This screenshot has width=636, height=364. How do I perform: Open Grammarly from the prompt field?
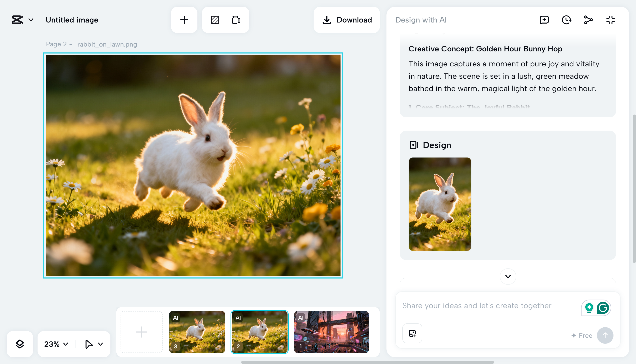(x=603, y=308)
